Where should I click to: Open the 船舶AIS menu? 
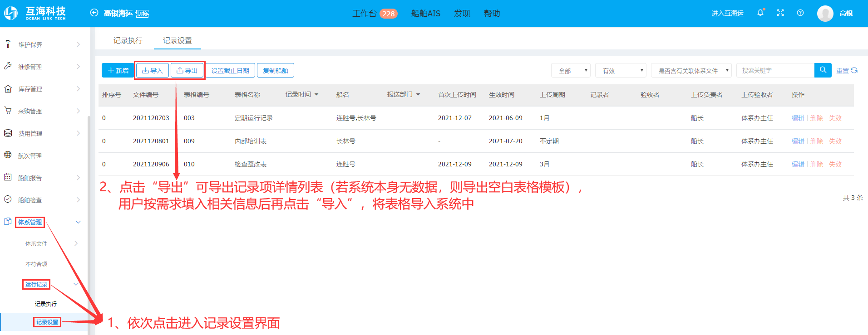click(425, 13)
